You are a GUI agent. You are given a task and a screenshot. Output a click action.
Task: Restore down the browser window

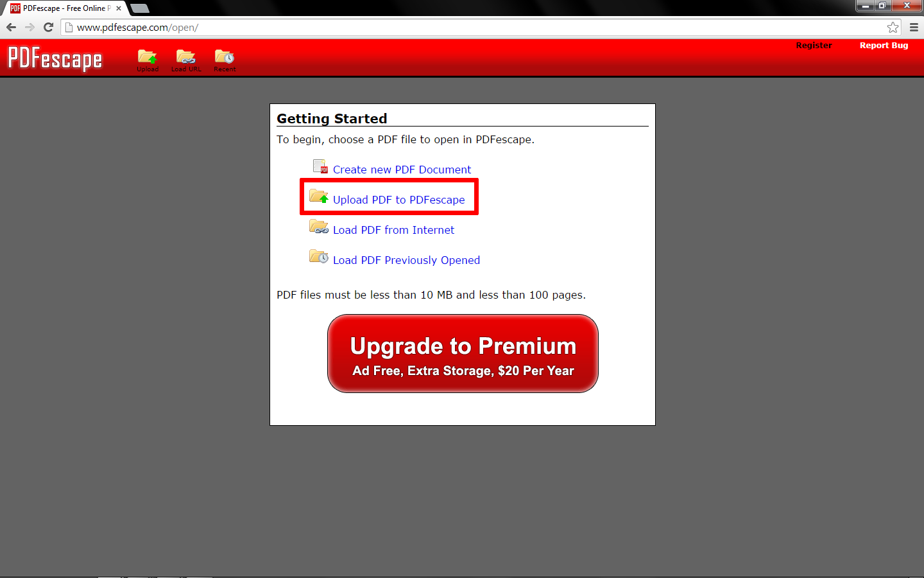(883, 6)
